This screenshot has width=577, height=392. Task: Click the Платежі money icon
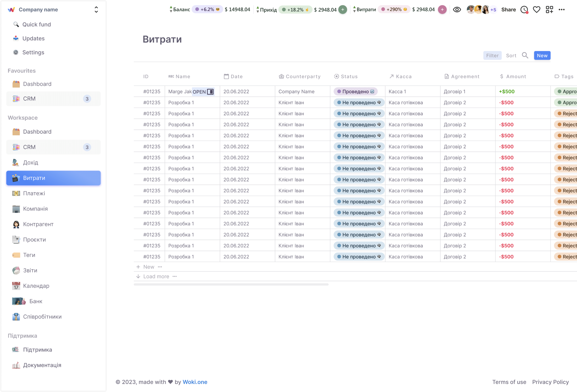click(x=16, y=193)
